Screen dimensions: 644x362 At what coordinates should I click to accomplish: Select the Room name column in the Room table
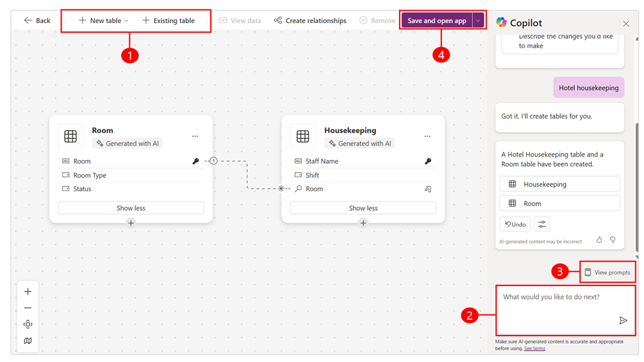coord(131,161)
